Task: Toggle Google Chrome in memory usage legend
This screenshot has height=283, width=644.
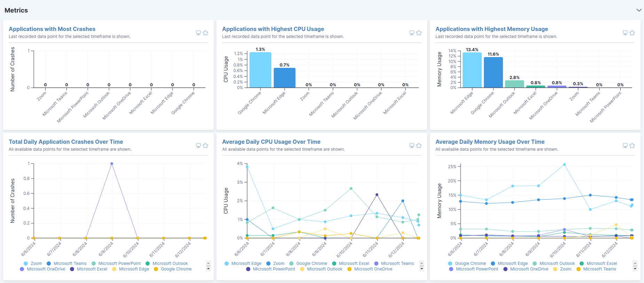Action: [467, 264]
